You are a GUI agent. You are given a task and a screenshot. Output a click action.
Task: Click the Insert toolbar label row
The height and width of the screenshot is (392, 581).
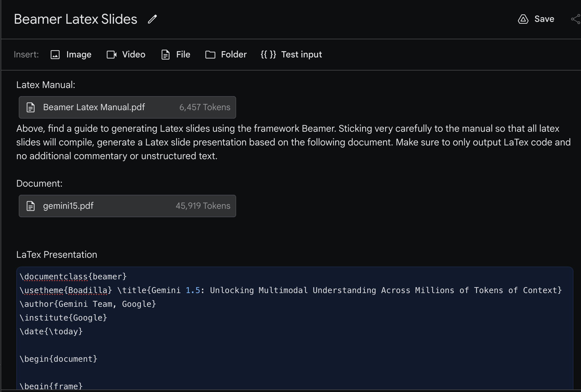point(26,54)
